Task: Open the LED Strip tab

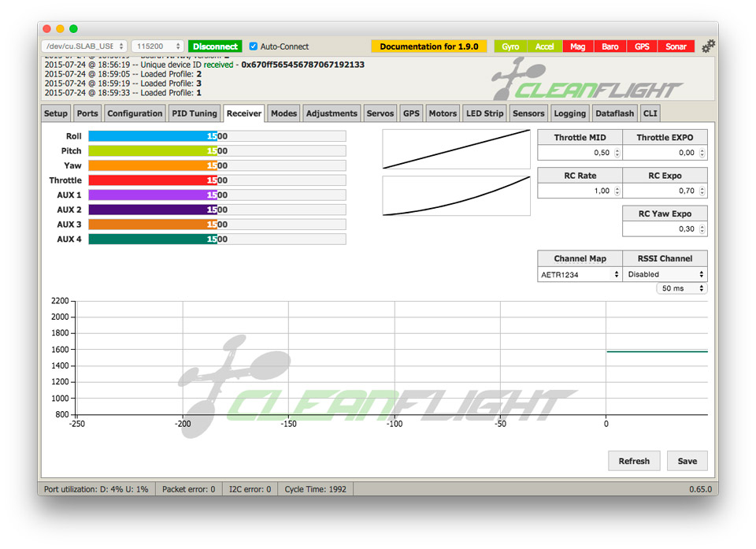Action: tap(484, 113)
